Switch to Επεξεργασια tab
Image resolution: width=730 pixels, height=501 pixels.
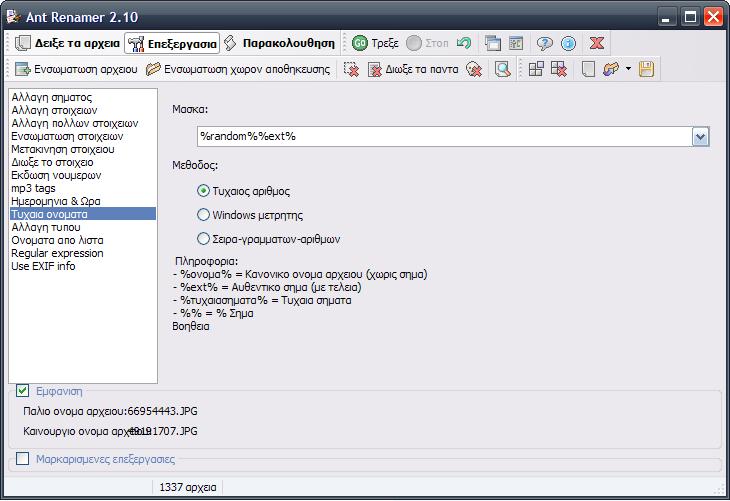point(172,43)
